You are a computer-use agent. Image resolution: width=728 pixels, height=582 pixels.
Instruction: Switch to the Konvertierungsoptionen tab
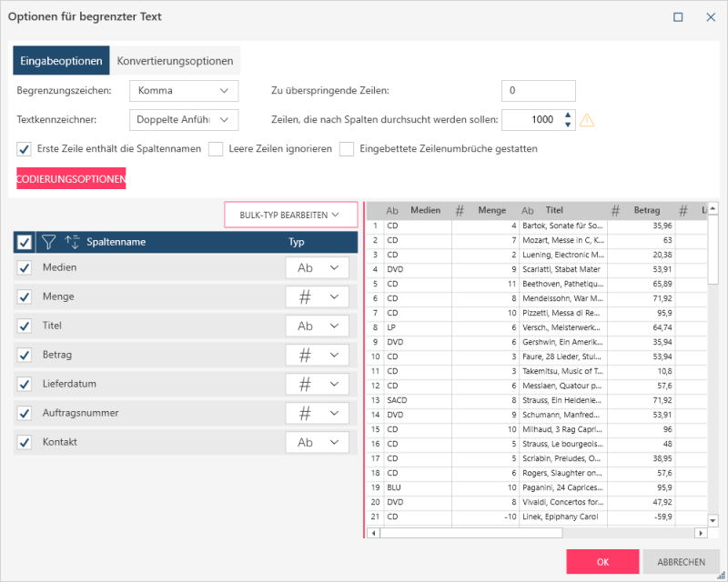175,61
